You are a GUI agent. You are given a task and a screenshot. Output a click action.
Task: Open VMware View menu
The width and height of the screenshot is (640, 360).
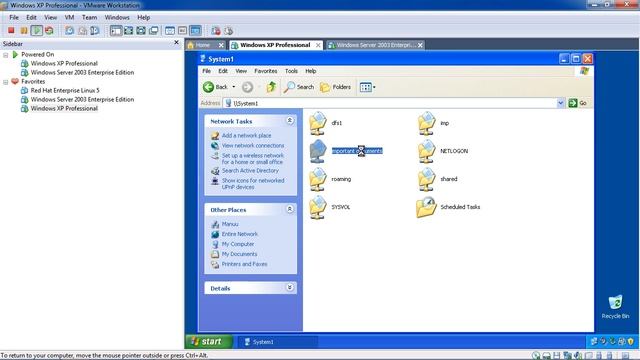coord(51,18)
